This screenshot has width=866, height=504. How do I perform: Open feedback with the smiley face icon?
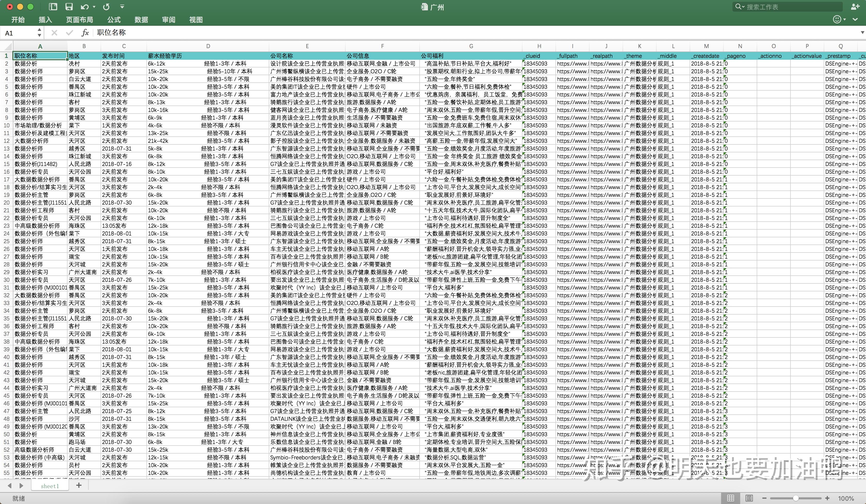837,20
